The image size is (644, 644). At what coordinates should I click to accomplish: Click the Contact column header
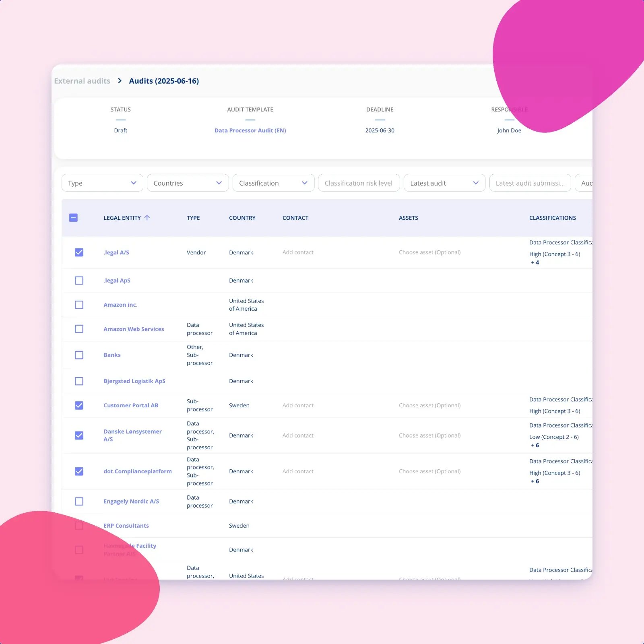(295, 218)
